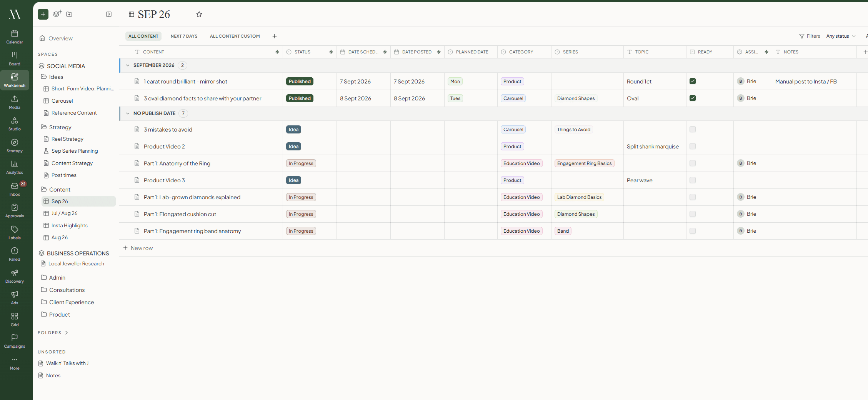Open the Overview link
The image size is (868, 400).
click(x=56, y=38)
